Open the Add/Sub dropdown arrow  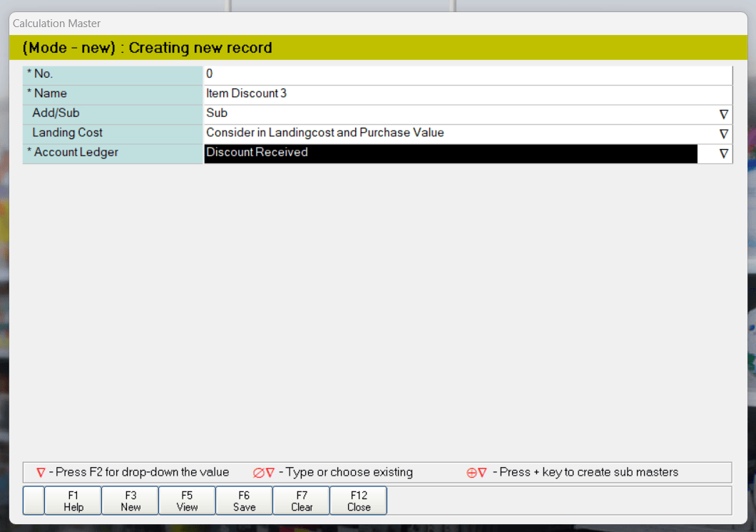point(723,114)
